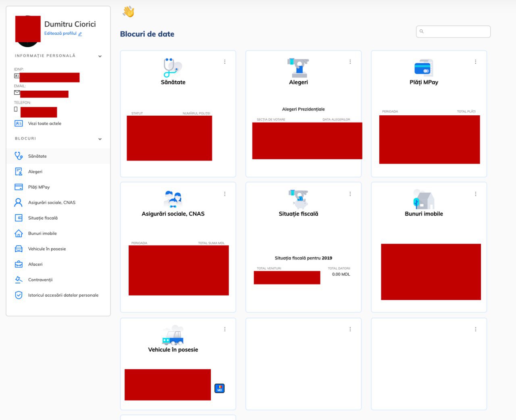This screenshot has width=516, height=420.
Task: Click the Dumitru Ciorici profile name
Action: [70, 24]
